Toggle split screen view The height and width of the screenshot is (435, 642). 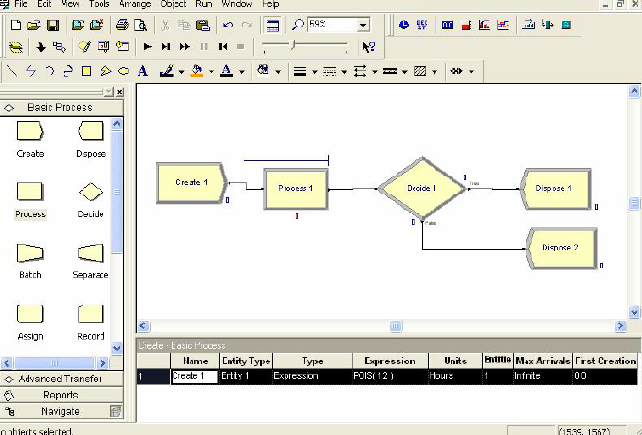pyautogui.click(x=273, y=25)
